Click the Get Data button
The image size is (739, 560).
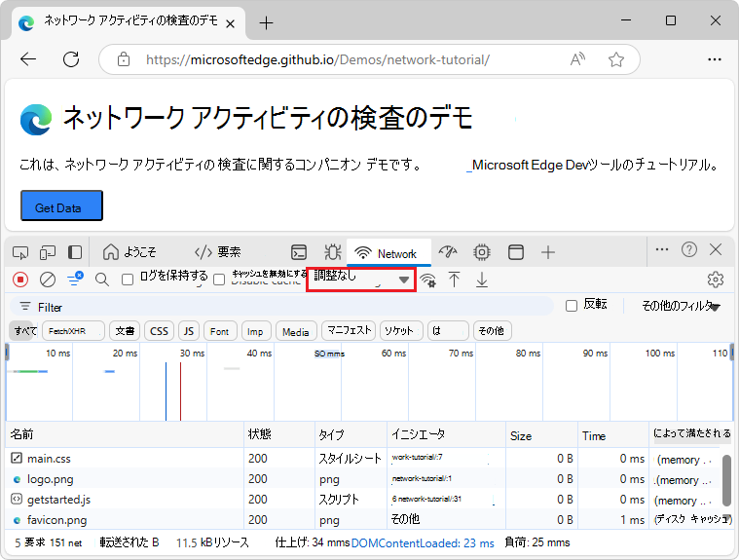[61, 205]
